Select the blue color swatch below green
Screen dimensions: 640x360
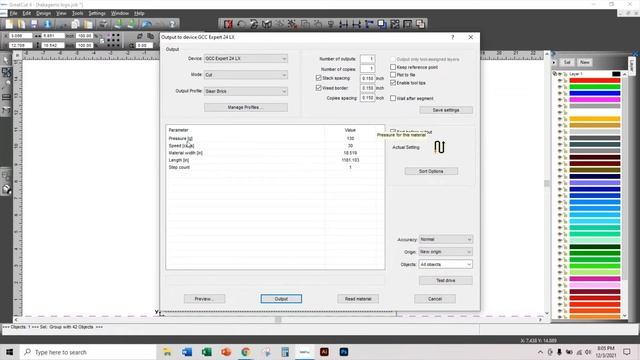click(x=595, y=93)
